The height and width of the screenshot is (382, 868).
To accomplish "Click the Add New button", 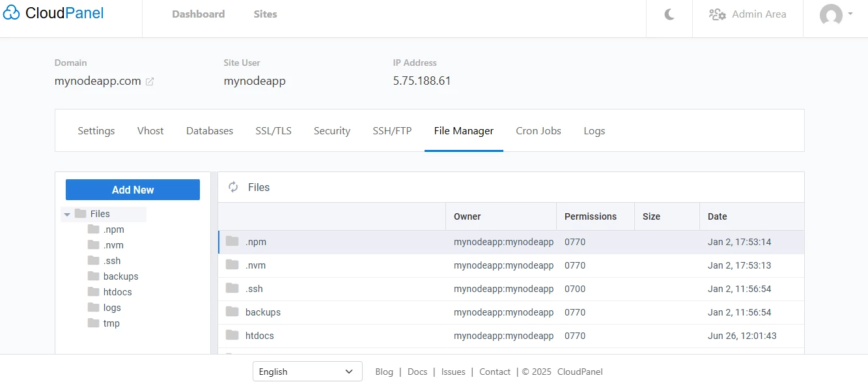I will (x=132, y=189).
